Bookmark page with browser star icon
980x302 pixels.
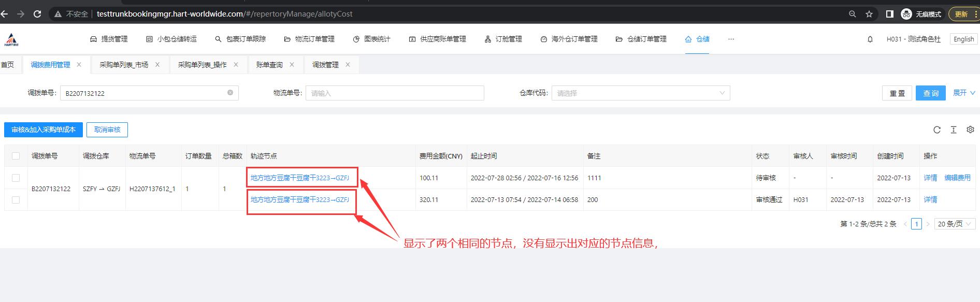click(x=869, y=14)
